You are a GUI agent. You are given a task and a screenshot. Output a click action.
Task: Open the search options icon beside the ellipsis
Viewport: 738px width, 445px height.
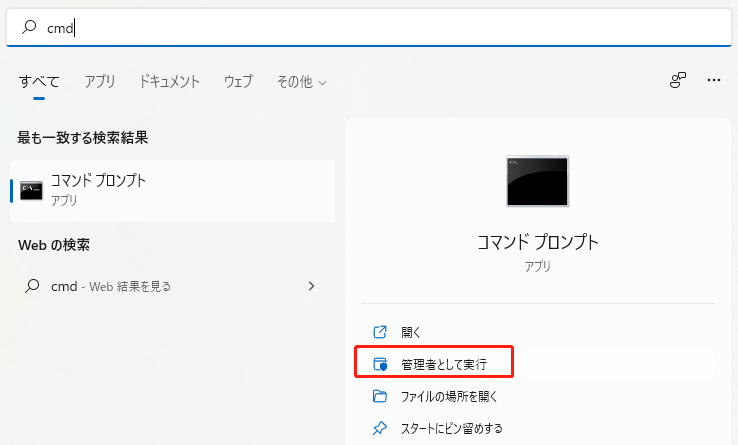[678, 80]
